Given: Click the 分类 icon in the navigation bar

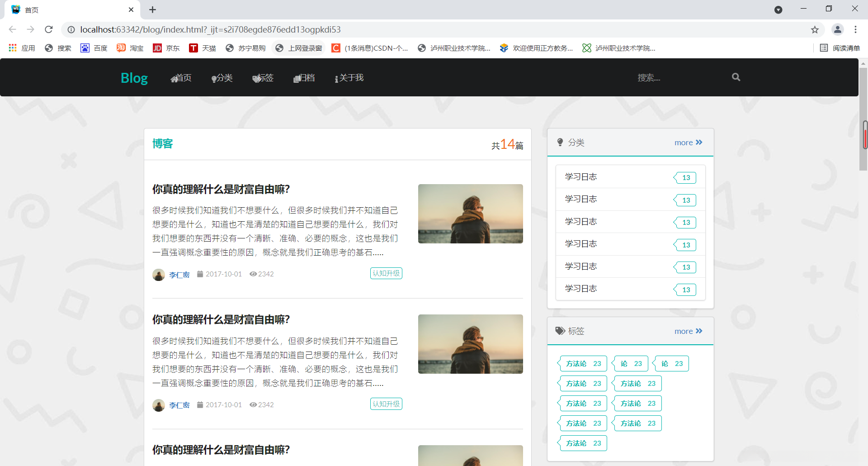Looking at the screenshot, I should 213,78.
